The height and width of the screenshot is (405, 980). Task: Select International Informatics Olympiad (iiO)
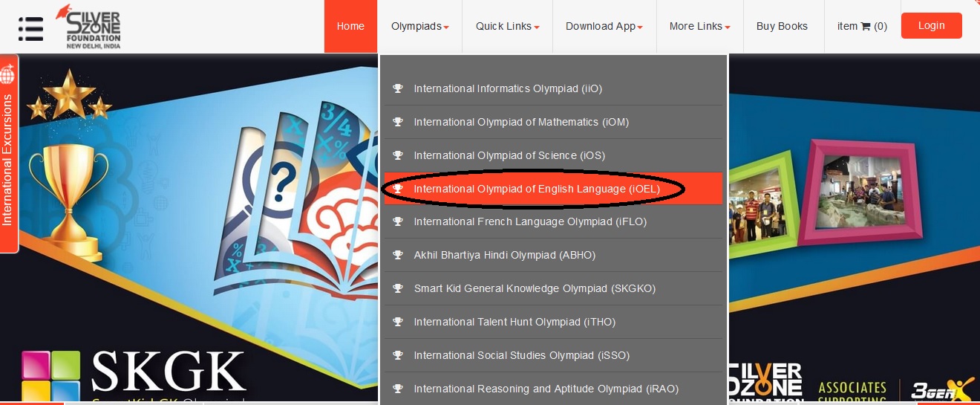(553, 88)
